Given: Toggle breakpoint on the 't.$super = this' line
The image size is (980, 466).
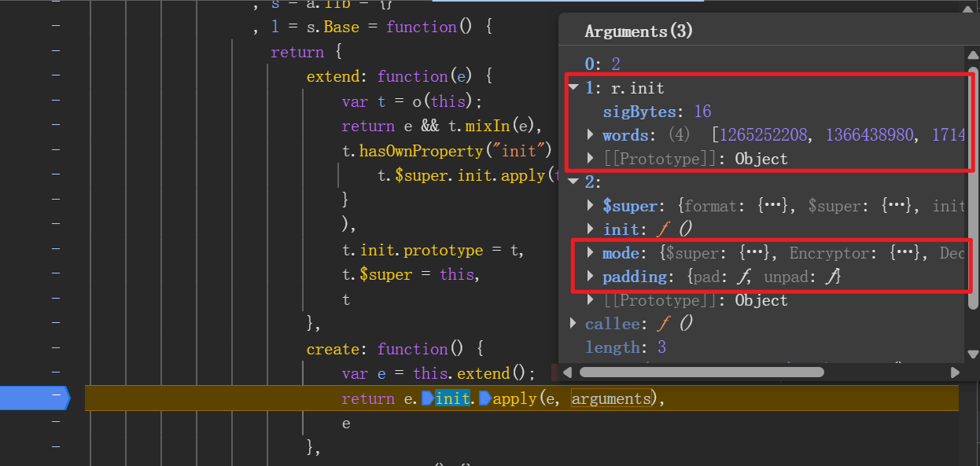Looking at the screenshot, I should tap(56, 274).
